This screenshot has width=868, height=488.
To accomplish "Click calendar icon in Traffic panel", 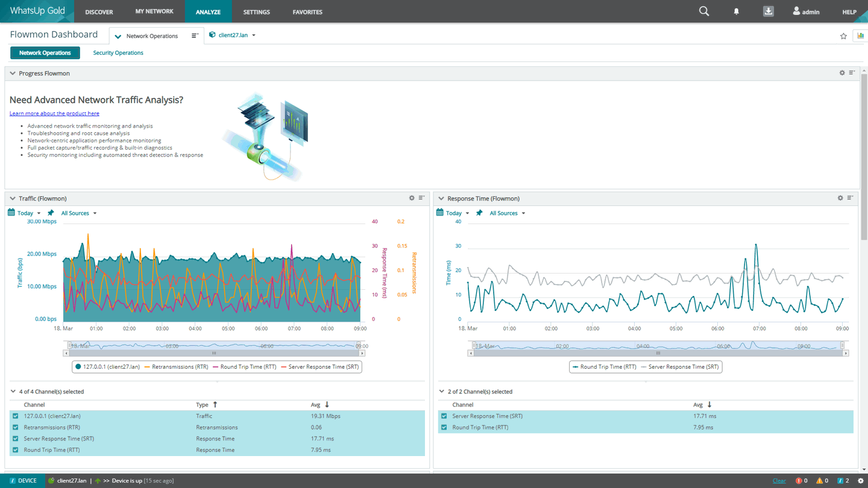I will (11, 213).
